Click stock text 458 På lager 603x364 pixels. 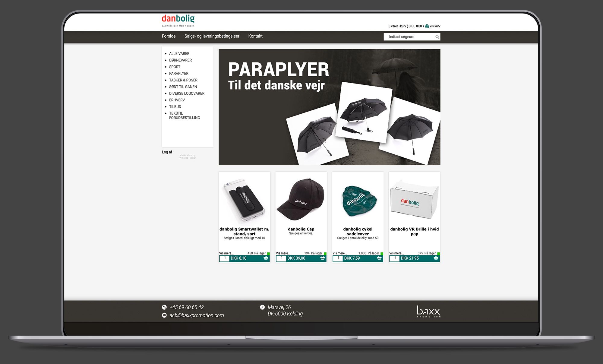(x=257, y=253)
